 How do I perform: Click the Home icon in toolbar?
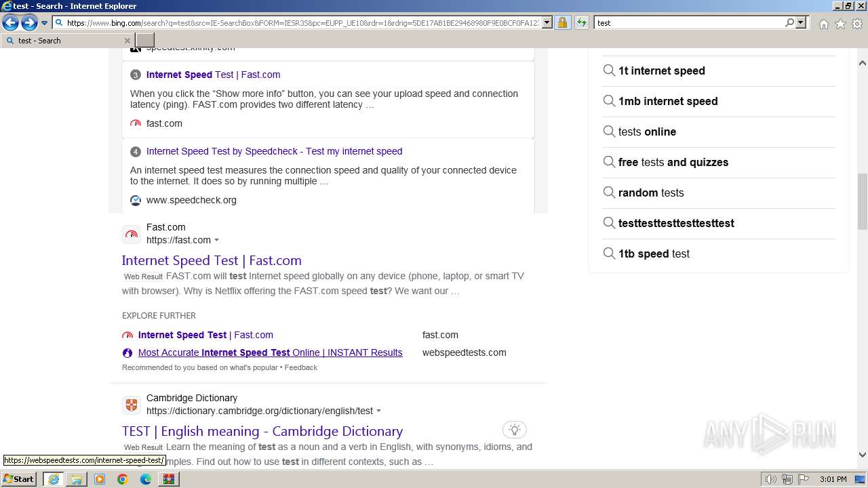pyautogui.click(x=823, y=24)
